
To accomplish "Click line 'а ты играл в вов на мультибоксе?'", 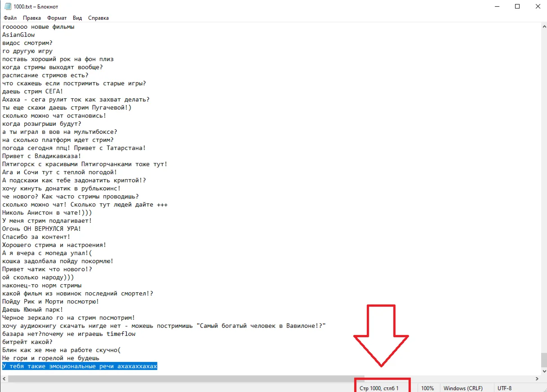I will coord(60,132).
